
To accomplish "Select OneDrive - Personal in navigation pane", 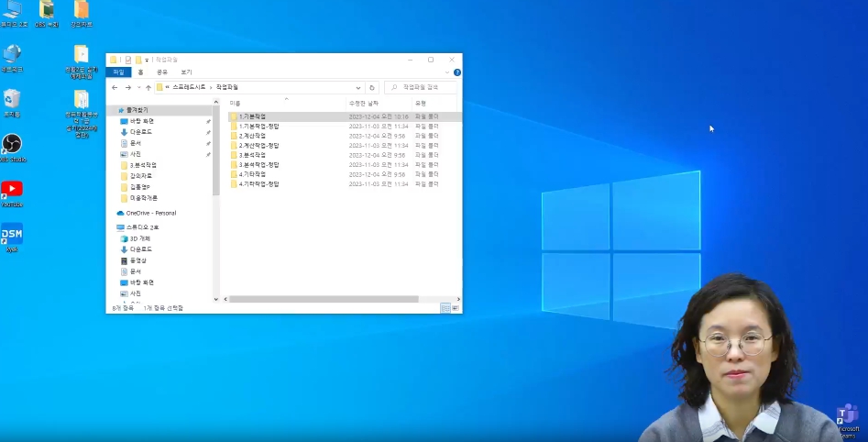I will tap(150, 213).
